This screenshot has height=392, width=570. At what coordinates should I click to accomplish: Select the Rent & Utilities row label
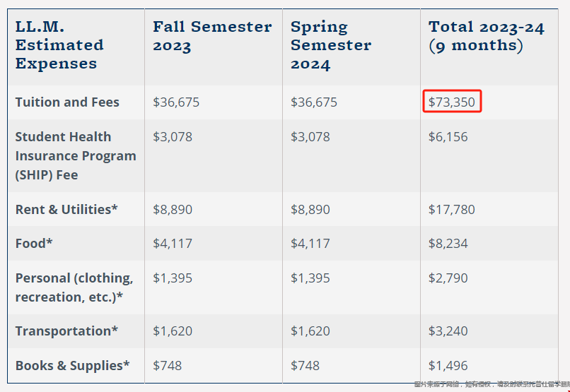click(x=66, y=210)
